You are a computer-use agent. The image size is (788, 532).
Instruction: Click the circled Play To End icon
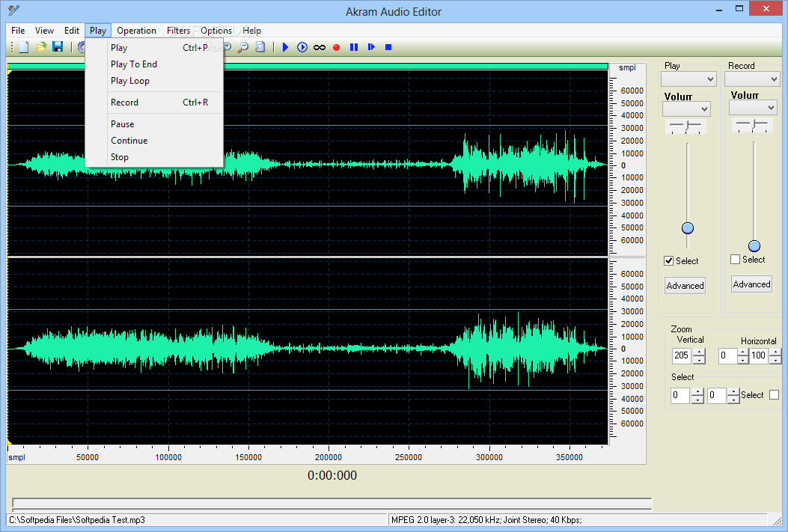pyautogui.click(x=302, y=47)
